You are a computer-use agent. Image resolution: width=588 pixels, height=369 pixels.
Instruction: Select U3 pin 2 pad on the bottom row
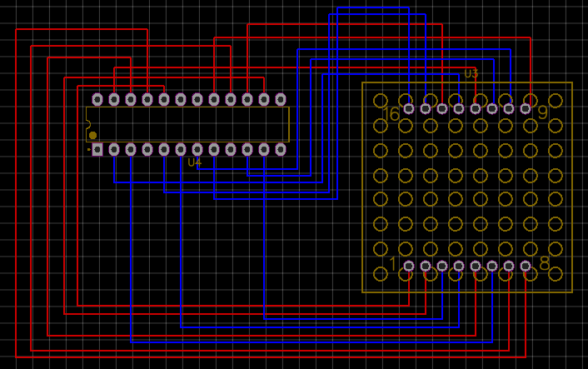[426, 266]
